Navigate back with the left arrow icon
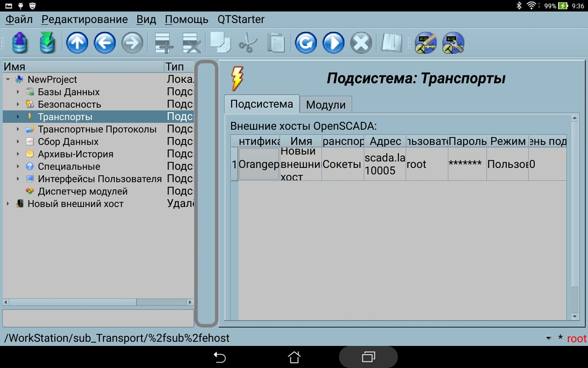This screenshot has height=368, width=588. click(105, 43)
